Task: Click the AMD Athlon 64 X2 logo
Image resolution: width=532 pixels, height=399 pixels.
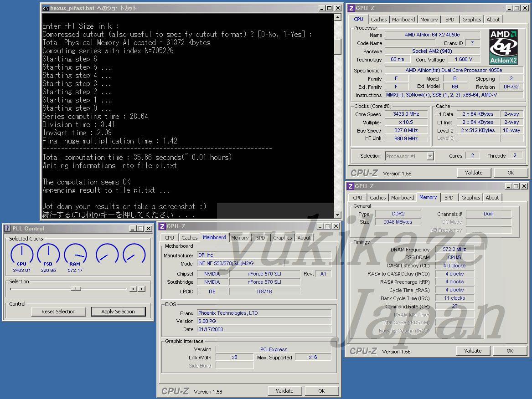Action: pyautogui.click(x=503, y=47)
